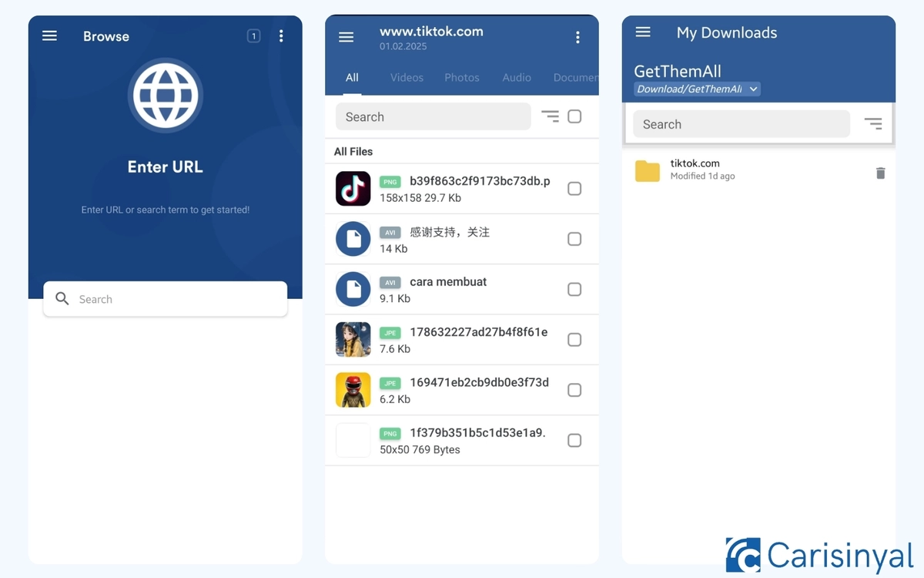
Task: Tick the select-all checkbox beside the filter
Action: click(x=574, y=116)
